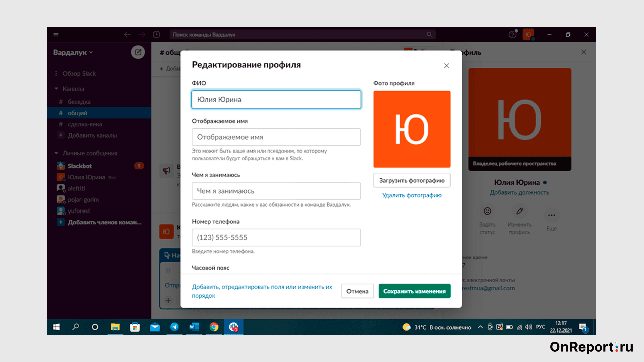Click the large avatar in Профиль panel
Viewport: 644px width, 362px height.
[x=520, y=119]
